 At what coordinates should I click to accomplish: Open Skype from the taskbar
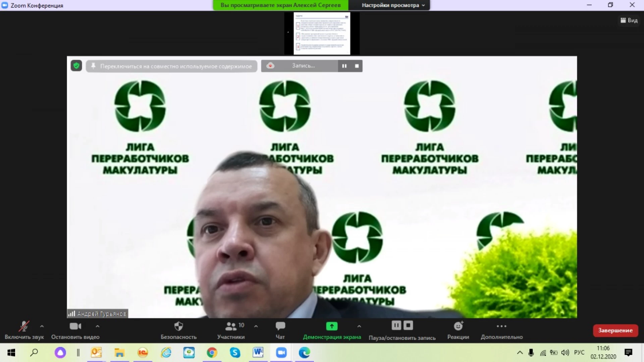point(235,353)
